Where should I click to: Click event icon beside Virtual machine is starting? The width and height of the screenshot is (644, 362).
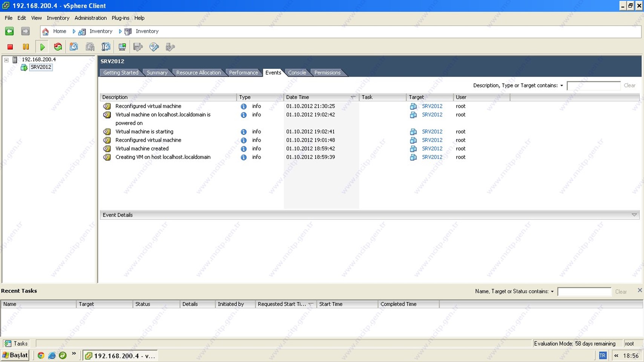point(107,132)
